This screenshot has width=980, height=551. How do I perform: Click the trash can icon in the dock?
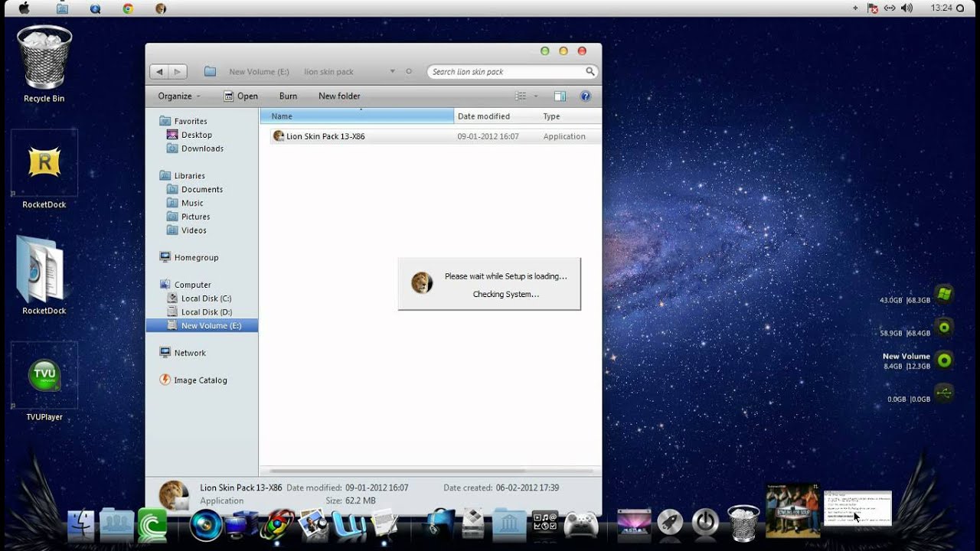tap(743, 523)
